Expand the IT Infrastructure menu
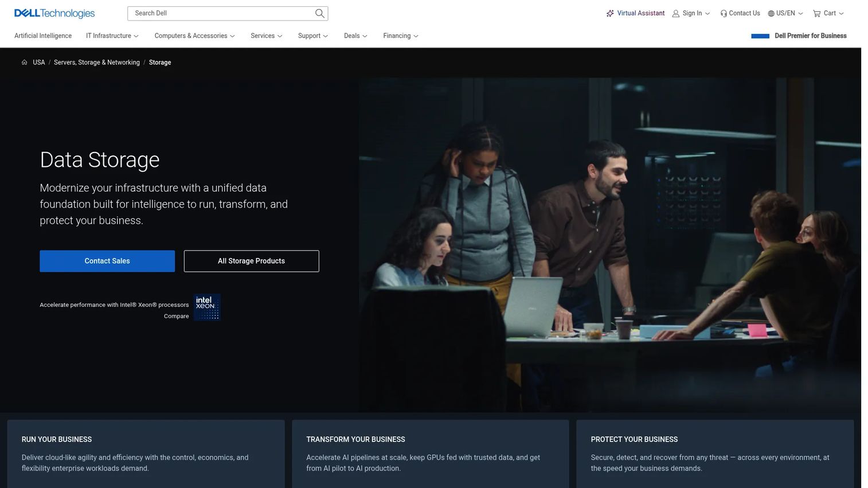 [112, 36]
